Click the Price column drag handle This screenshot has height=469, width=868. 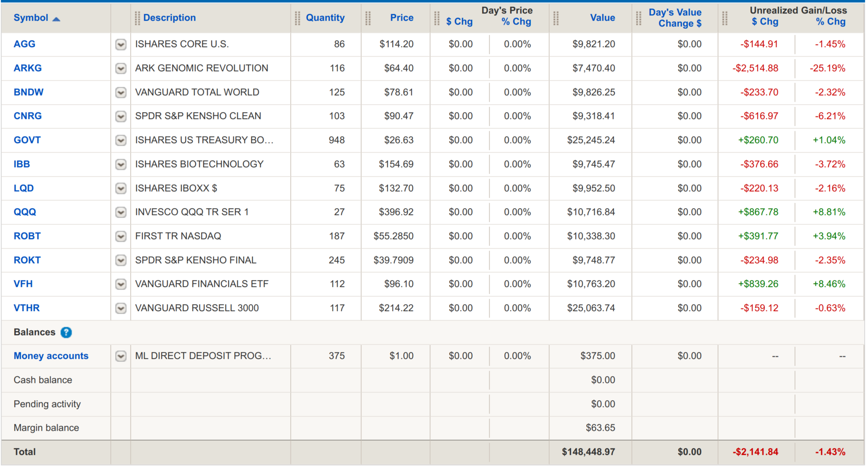pyautogui.click(x=368, y=18)
